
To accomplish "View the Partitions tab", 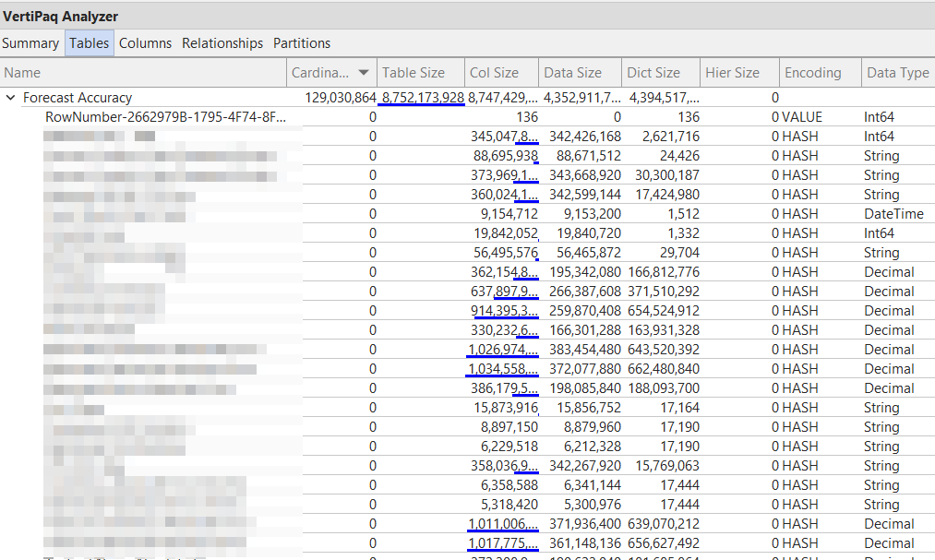I will 302,42.
